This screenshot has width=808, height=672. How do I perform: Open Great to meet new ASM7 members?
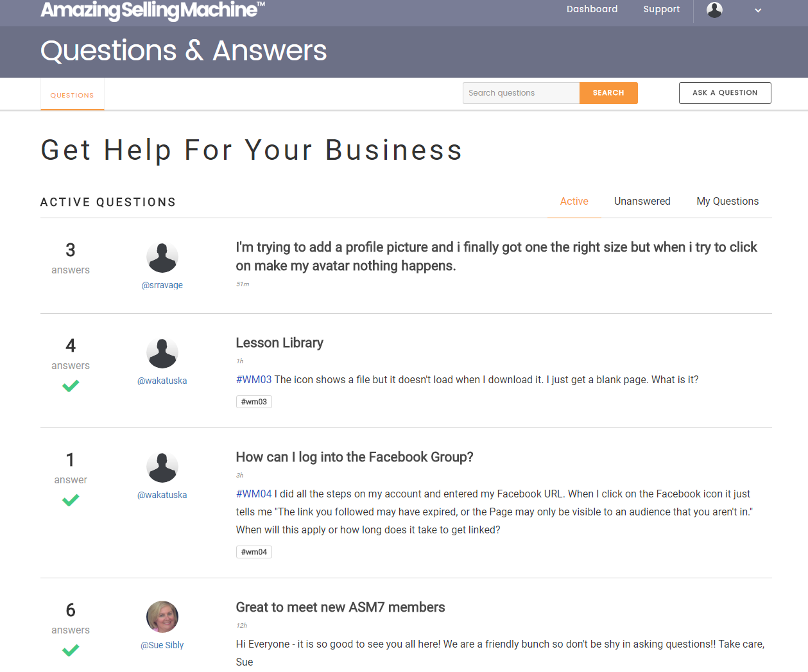pyautogui.click(x=340, y=607)
